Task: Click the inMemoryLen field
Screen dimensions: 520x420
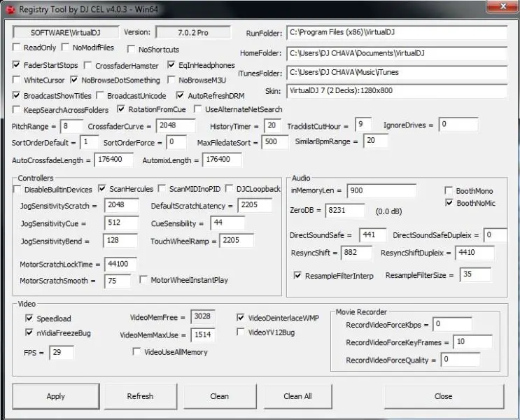Action: [x=381, y=191]
